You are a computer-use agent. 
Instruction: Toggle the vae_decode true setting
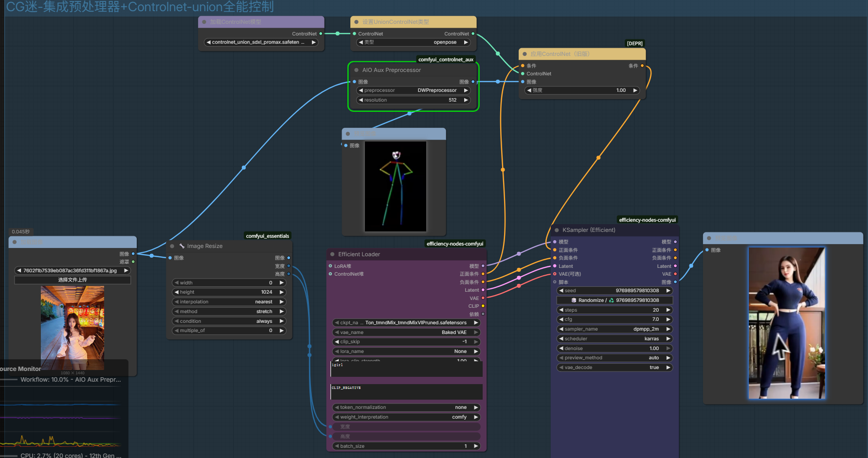615,368
